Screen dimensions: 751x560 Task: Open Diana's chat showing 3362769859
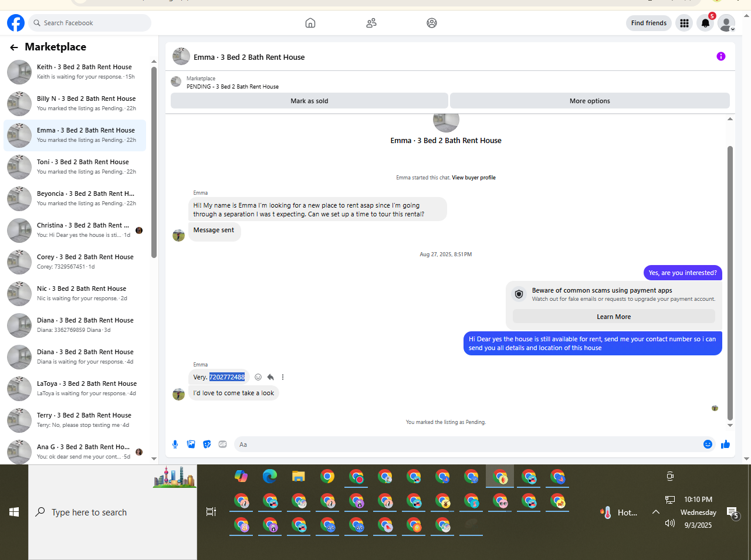click(x=75, y=325)
